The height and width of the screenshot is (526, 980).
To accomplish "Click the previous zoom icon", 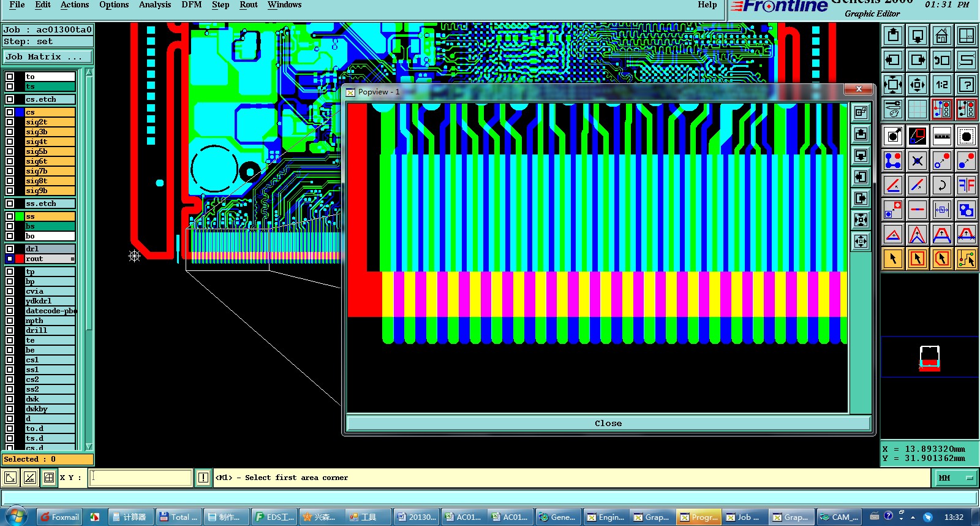I will [x=942, y=60].
